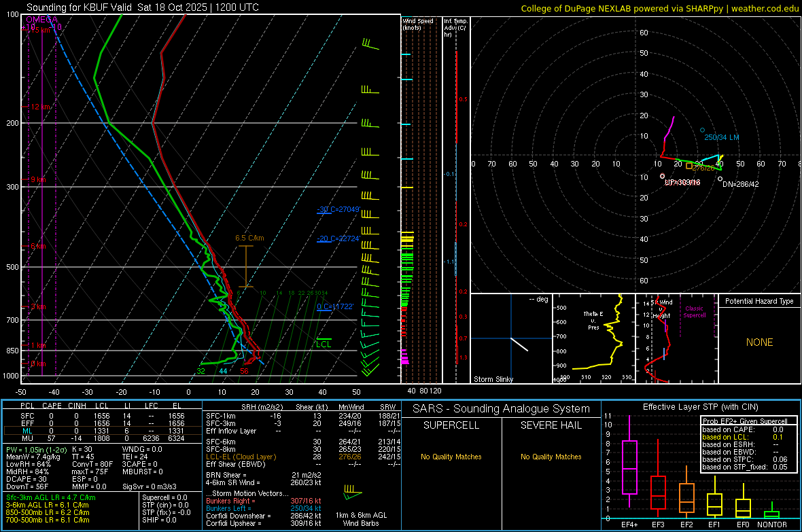The height and width of the screenshot is (532, 802).
Task: Click the MeanW = 7.4g/kg value
Action: [x=33, y=457]
